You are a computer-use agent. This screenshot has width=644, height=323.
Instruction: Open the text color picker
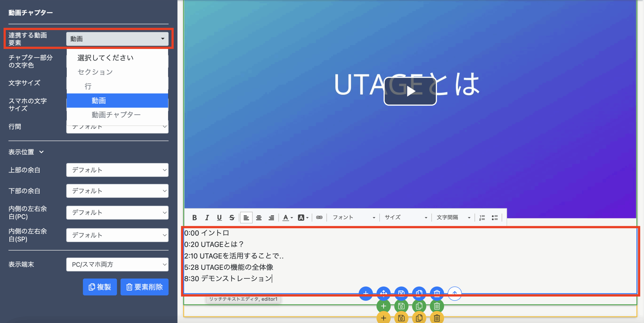[x=288, y=218]
